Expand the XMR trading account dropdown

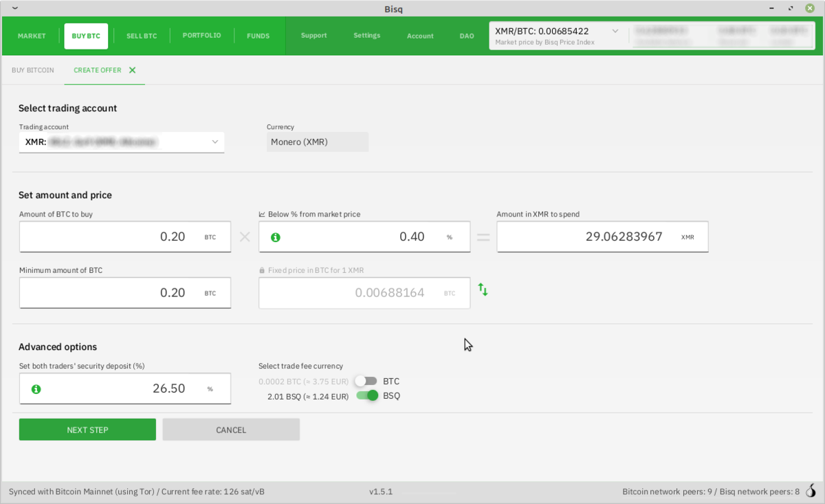pyautogui.click(x=215, y=142)
